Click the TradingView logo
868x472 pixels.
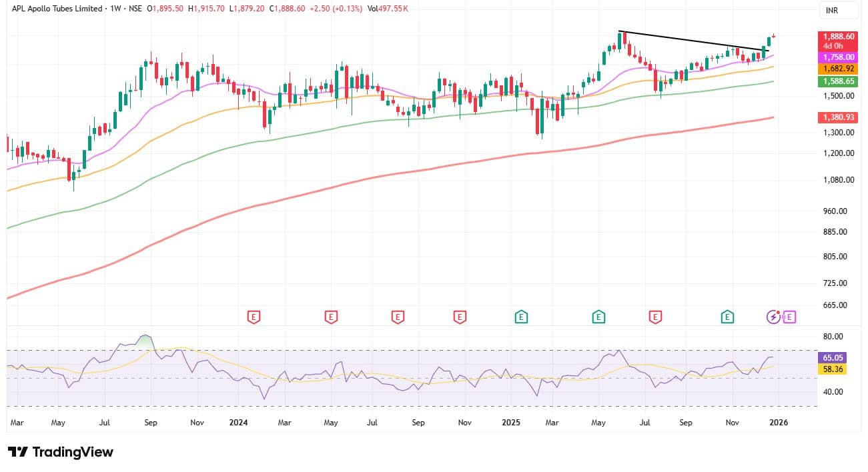(x=61, y=452)
